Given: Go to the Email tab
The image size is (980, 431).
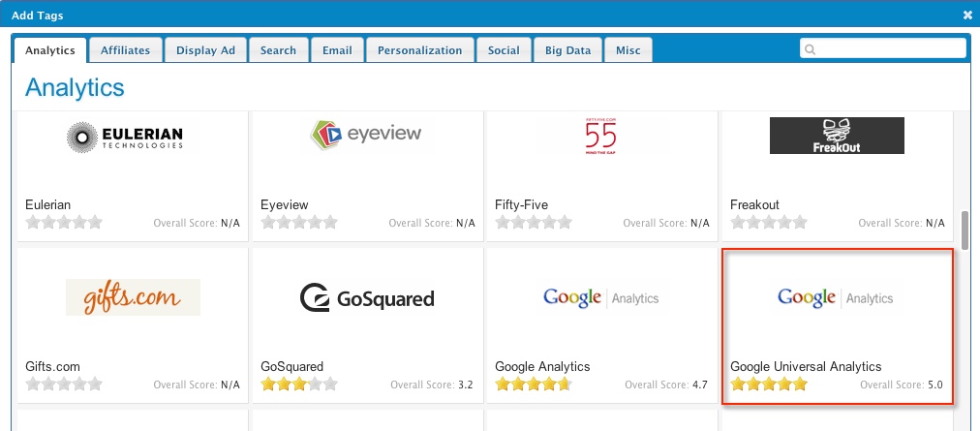Looking at the screenshot, I should click(x=337, y=50).
